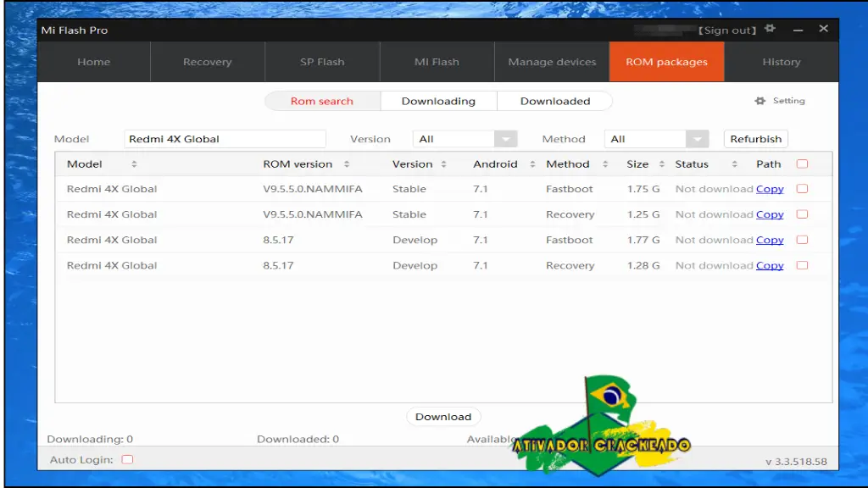Click inside the Model search field
The width and height of the screenshot is (868, 488).
(x=225, y=138)
